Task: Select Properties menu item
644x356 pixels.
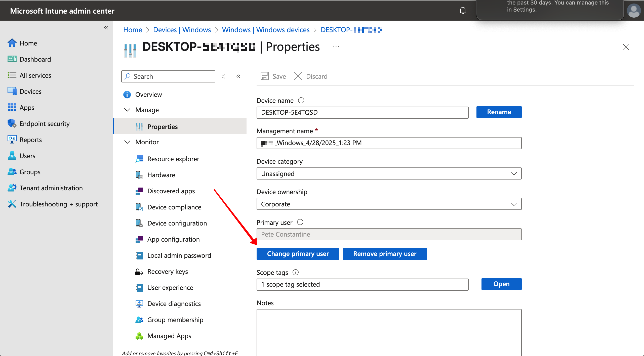Action: pos(180,126)
